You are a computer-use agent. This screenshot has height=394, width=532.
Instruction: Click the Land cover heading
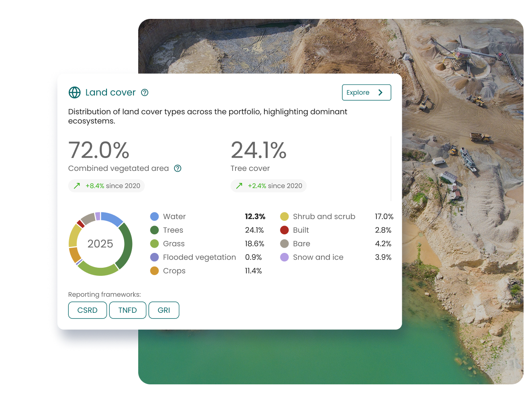[110, 92]
